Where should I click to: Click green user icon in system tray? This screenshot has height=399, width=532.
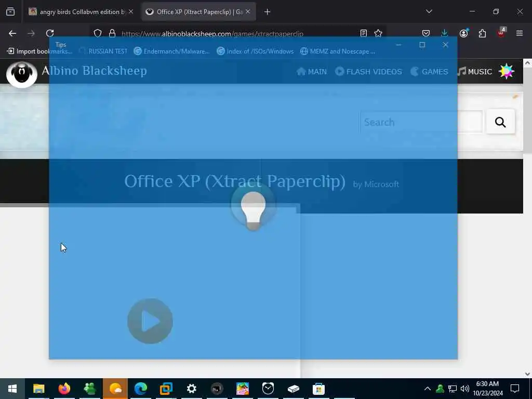440,389
